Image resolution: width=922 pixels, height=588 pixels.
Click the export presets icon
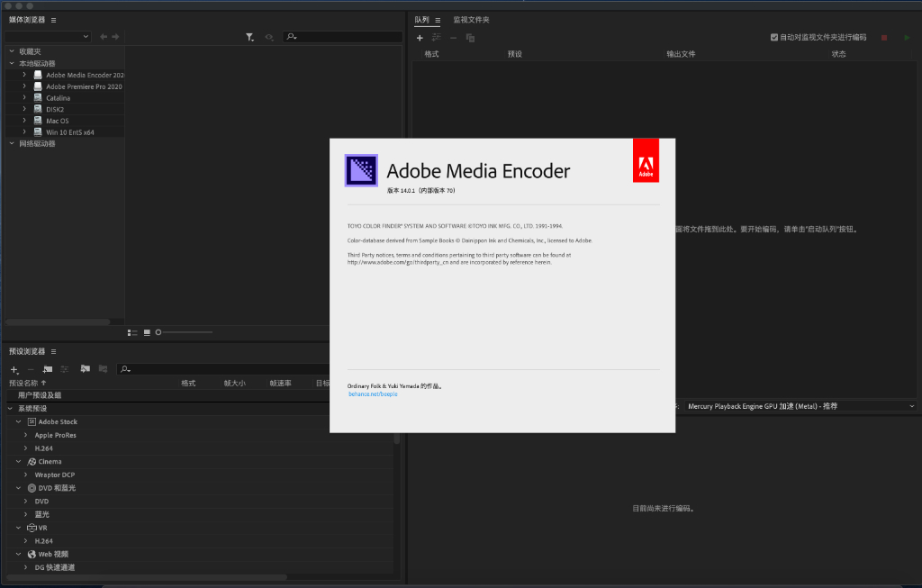pyautogui.click(x=103, y=368)
